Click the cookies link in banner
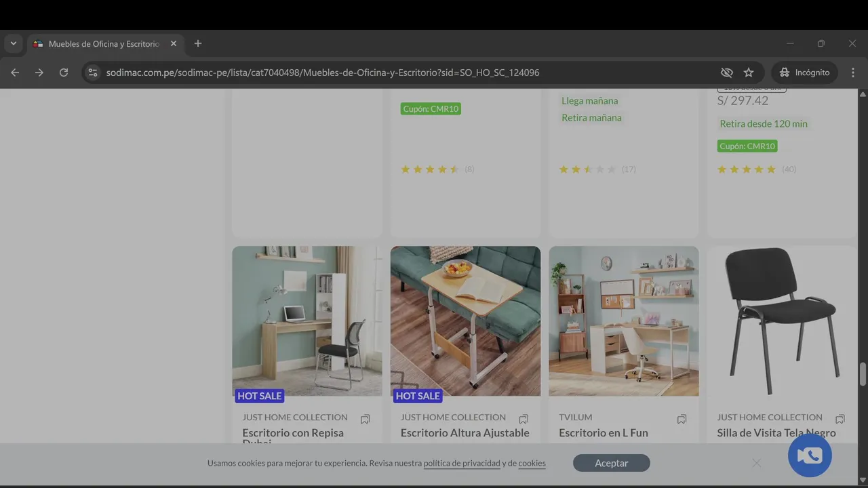 click(x=532, y=464)
